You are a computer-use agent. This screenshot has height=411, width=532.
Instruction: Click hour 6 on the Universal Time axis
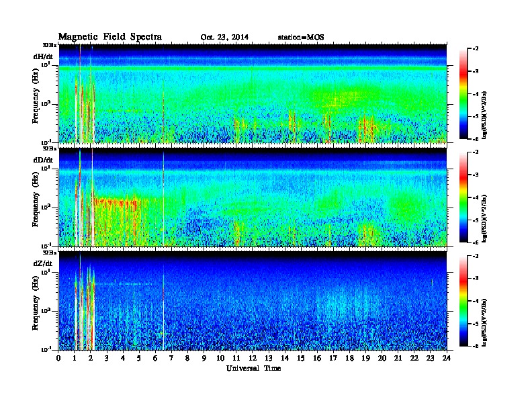(155, 358)
